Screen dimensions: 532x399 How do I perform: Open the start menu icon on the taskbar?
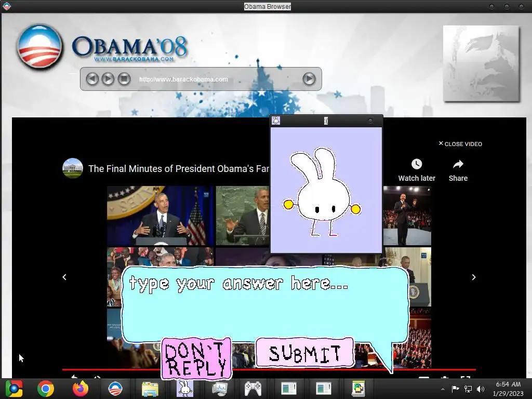(x=14, y=389)
